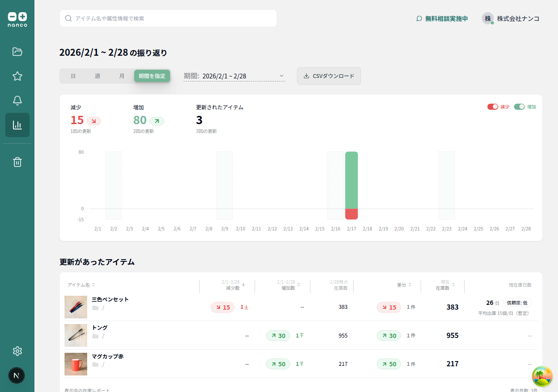Switch to the 月 tab
Viewport: 558px width, 392px height.
coord(122,75)
